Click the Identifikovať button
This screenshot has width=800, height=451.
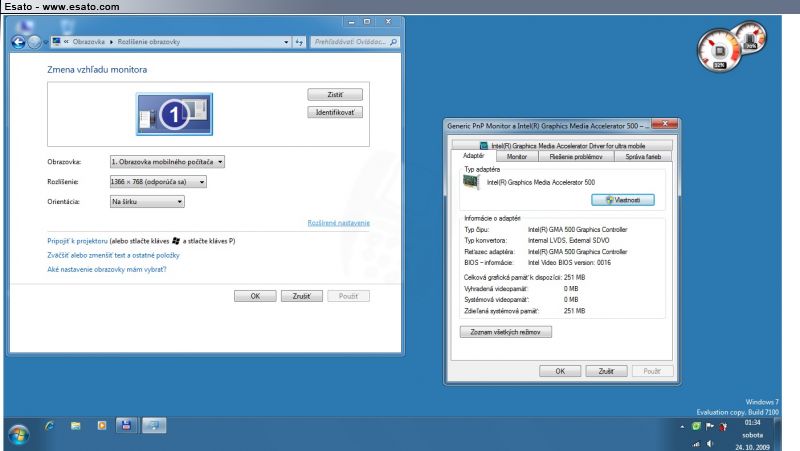click(x=335, y=112)
